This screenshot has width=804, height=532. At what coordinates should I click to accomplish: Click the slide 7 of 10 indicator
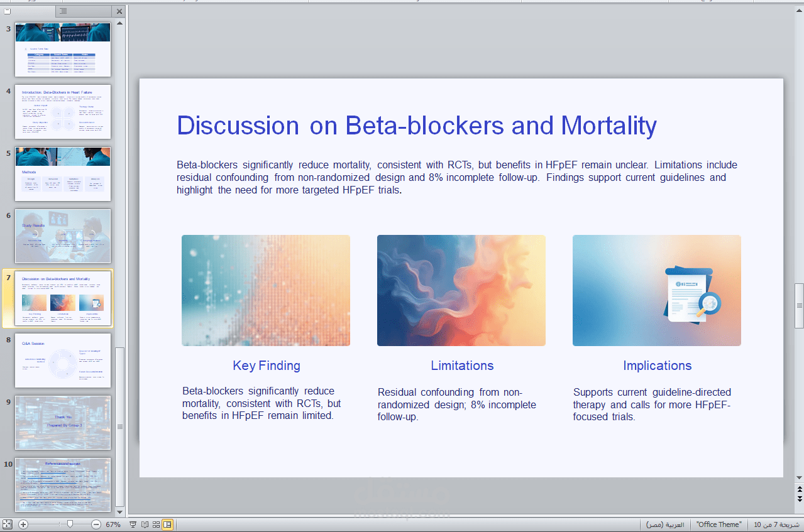coord(776,524)
